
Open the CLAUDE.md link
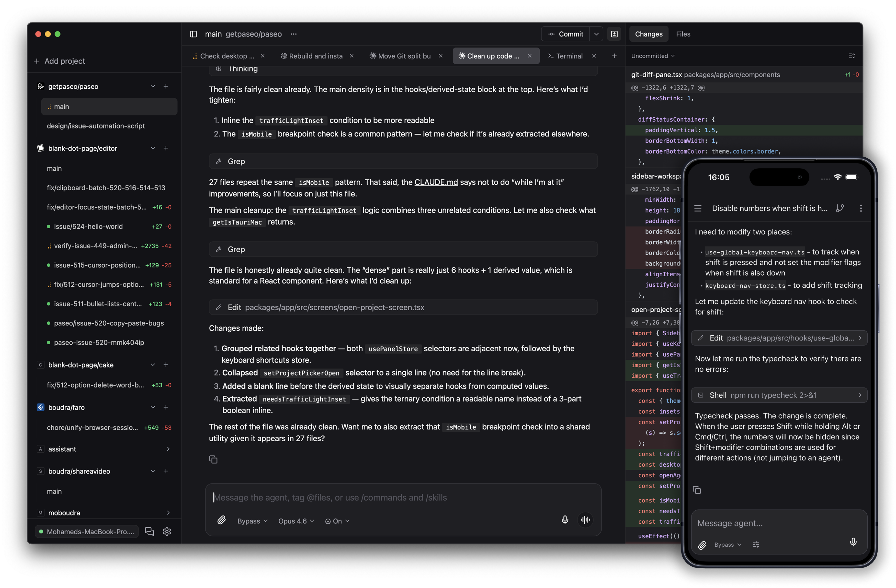coord(436,182)
